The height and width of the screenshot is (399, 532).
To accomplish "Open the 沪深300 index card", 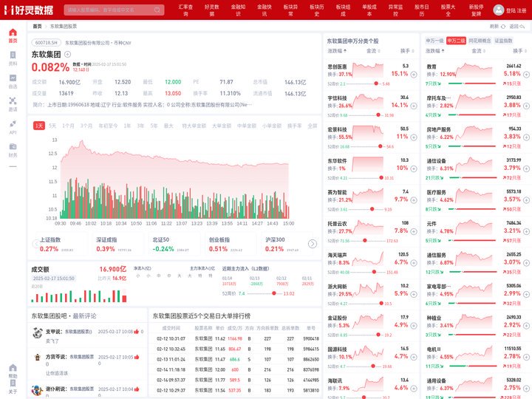I will pos(285,245).
